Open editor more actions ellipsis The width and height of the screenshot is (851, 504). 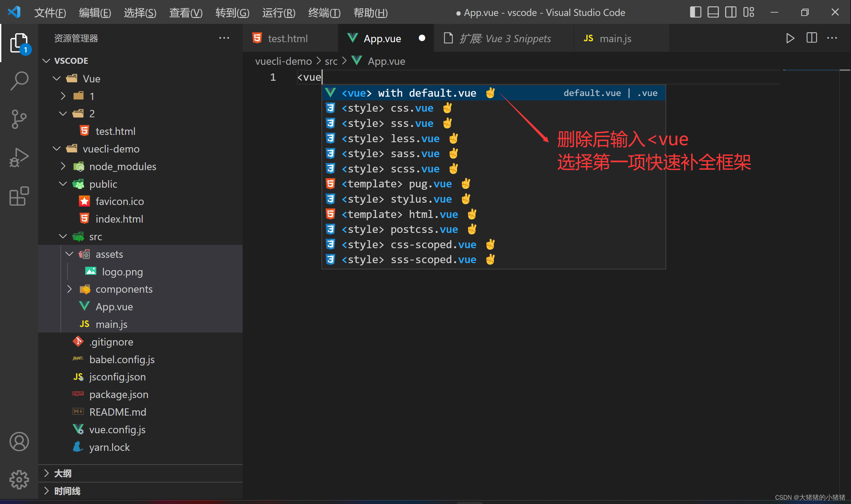click(832, 38)
